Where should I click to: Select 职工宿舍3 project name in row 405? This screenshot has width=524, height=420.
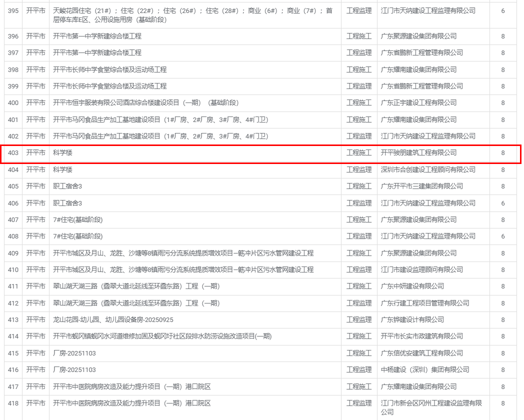67,186
